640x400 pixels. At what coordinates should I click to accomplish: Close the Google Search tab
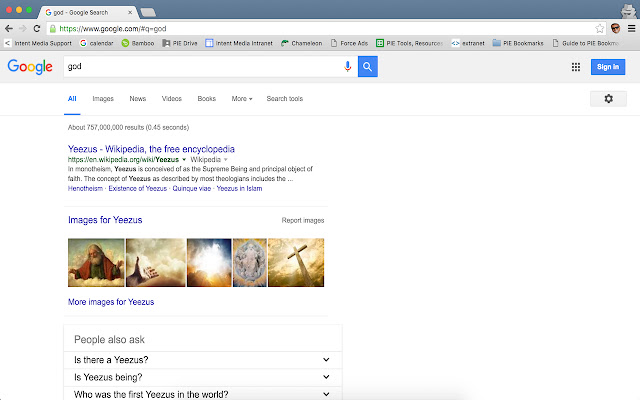(x=130, y=13)
